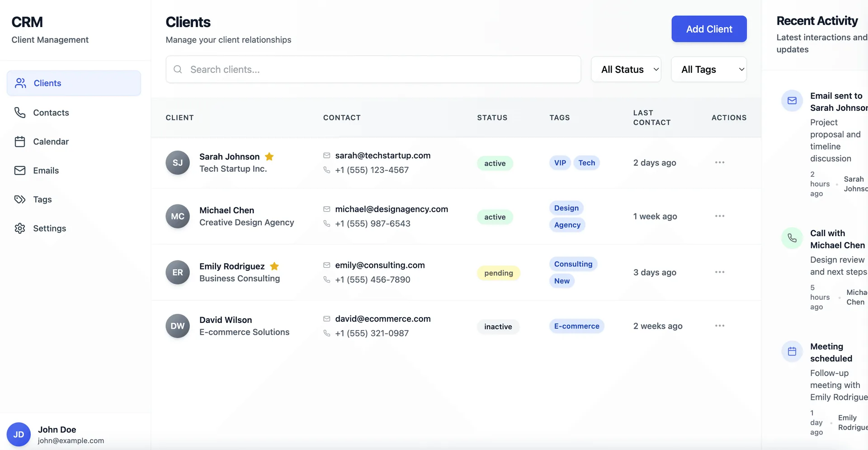Go to Contacts in the sidebar
The width and height of the screenshot is (868, 450).
[74, 113]
